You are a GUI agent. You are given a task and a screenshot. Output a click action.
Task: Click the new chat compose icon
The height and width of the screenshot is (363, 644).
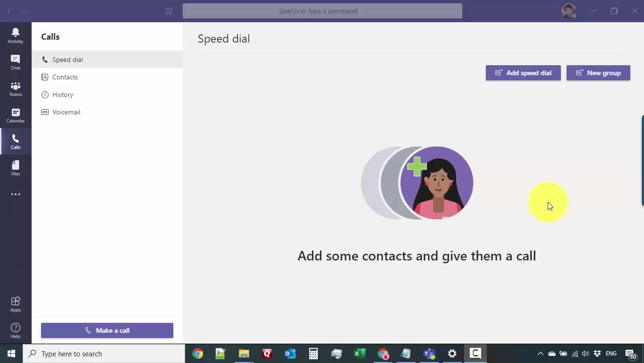[169, 11]
